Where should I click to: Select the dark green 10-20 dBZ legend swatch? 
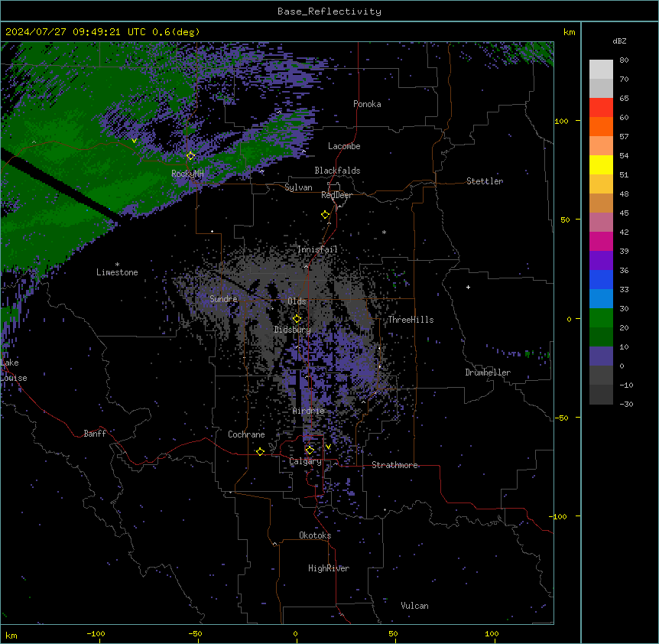[x=601, y=337]
